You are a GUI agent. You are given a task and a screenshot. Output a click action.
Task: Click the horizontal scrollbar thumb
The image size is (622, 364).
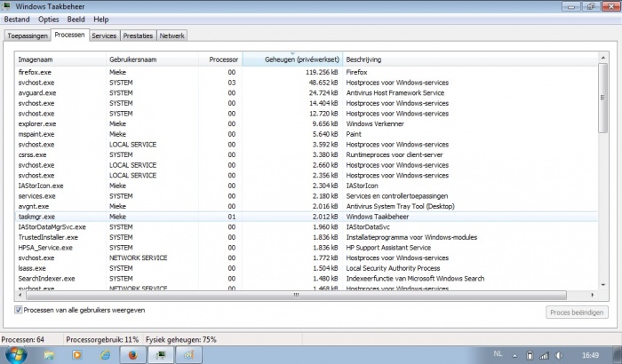[x=296, y=295]
